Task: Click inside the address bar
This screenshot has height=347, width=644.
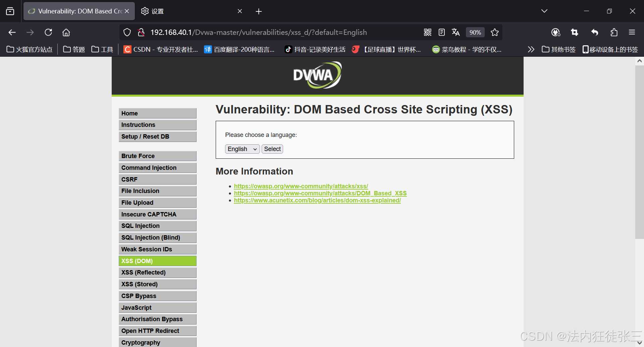Action: point(268,32)
